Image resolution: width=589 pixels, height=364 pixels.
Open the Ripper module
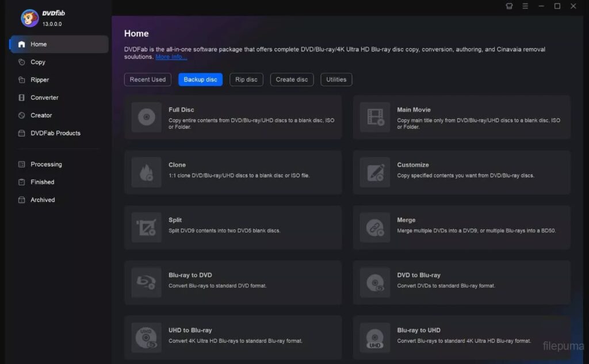(39, 79)
